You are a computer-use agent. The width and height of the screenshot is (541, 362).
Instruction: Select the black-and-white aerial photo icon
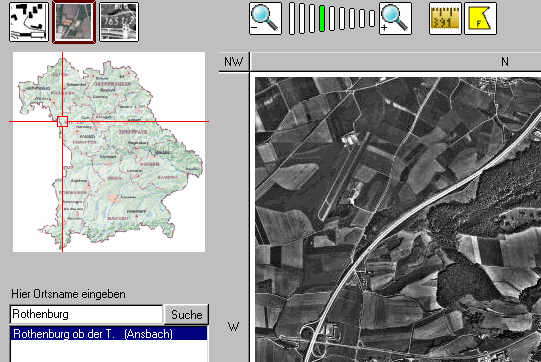[119, 22]
